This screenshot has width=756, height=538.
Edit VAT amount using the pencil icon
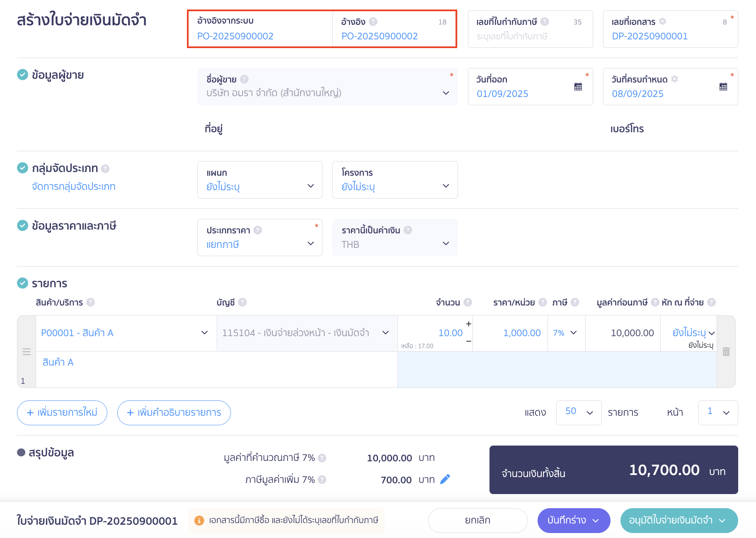[x=445, y=479]
